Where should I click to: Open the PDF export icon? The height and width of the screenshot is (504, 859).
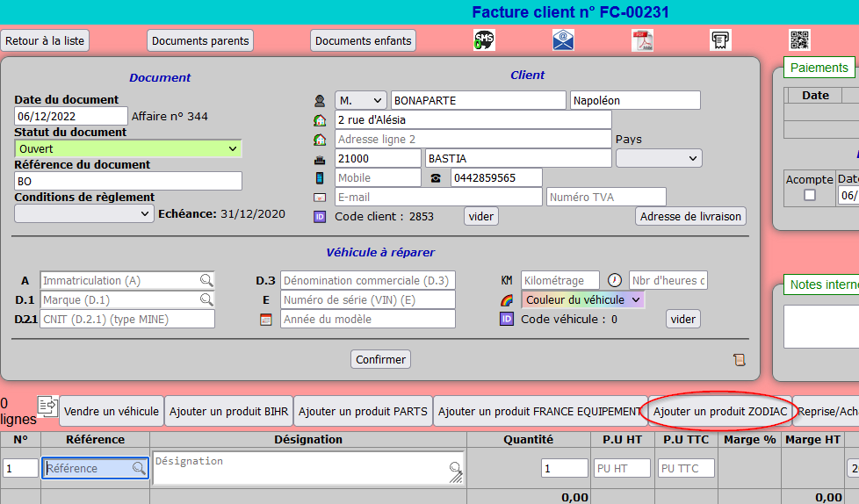pos(642,40)
